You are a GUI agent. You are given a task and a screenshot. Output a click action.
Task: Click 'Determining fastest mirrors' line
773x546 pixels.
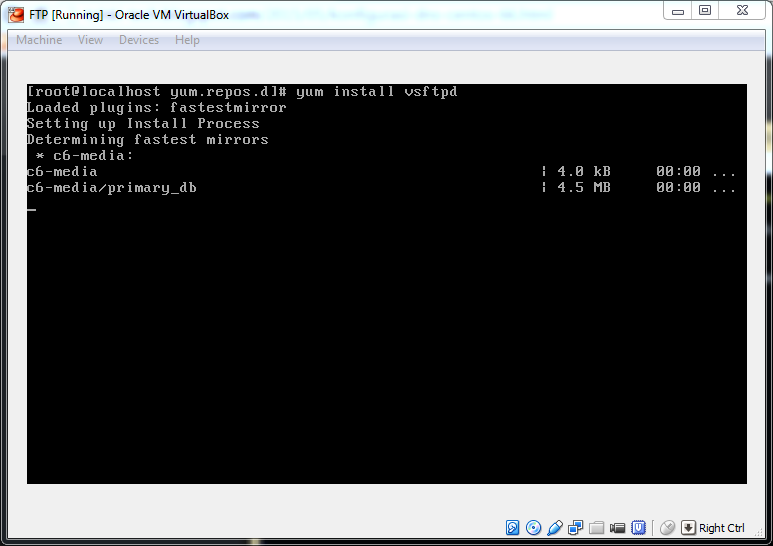click(147, 139)
